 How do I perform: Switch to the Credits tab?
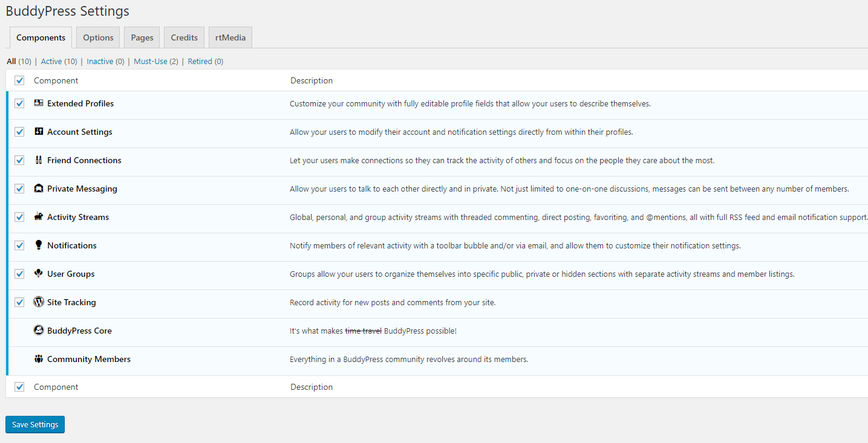tap(184, 37)
